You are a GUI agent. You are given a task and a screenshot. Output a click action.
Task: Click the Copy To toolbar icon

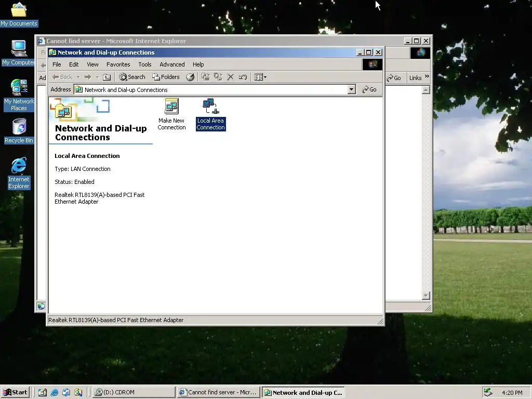pos(218,77)
